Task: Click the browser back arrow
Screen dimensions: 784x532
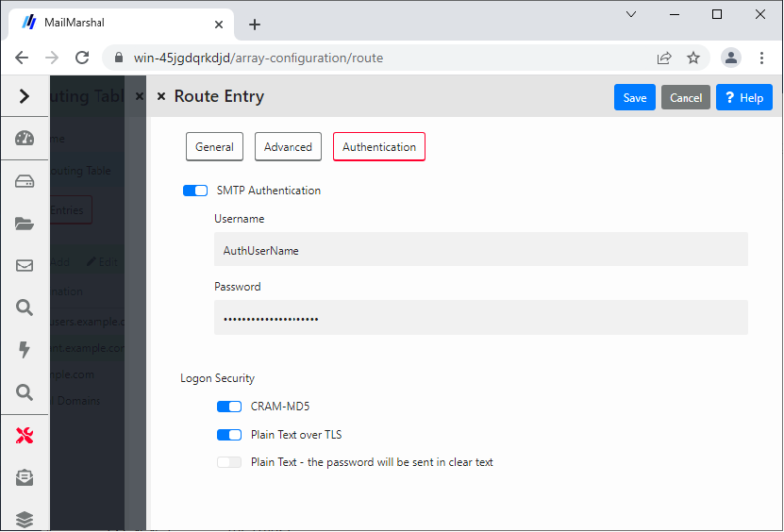Action: pyautogui.click(x=22, y=58)
